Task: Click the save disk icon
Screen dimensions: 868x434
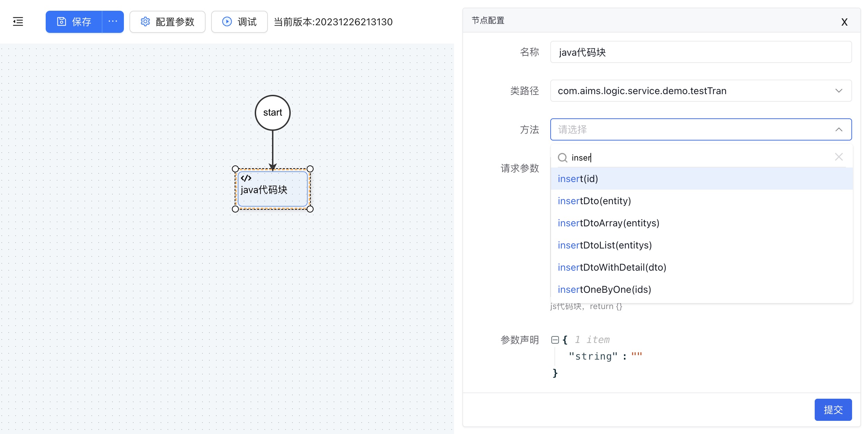Action: click(x=62, y=22)
